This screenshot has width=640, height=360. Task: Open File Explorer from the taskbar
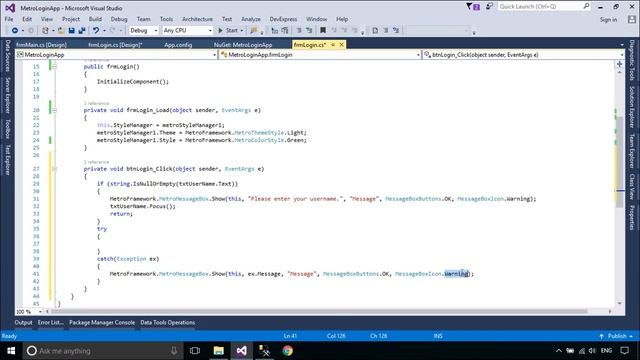(218, 351)
